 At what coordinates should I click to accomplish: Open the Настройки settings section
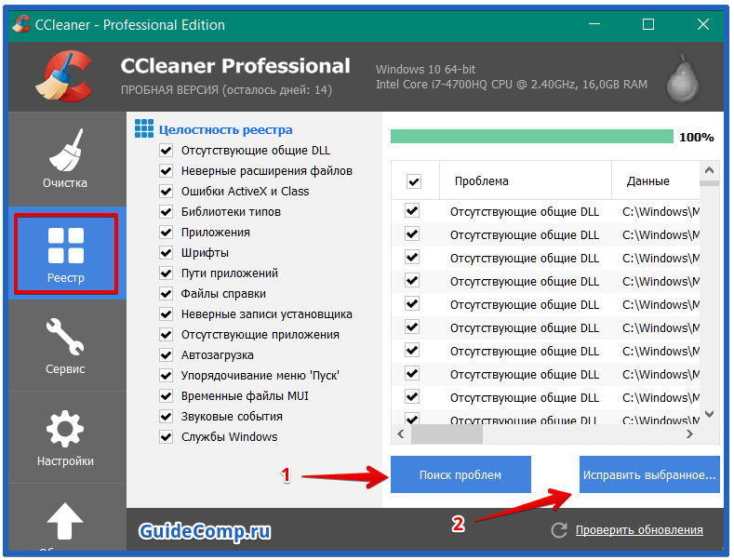[65, 438]
